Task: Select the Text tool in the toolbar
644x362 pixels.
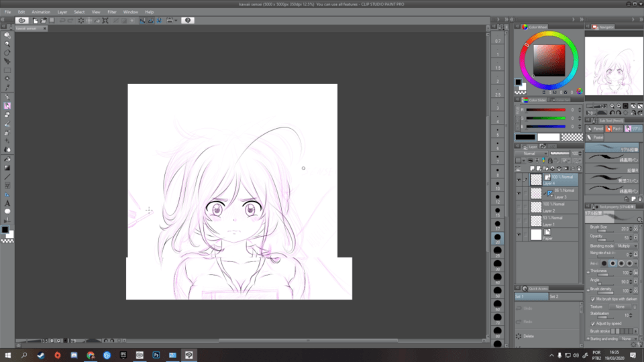Action: coord(7,202)
